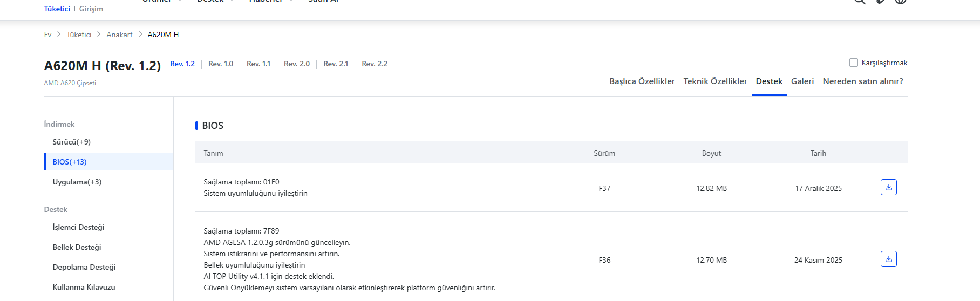Open Uygulama(+3) downloads in sidebar
980x301 pixels.
tap(77, 182)
